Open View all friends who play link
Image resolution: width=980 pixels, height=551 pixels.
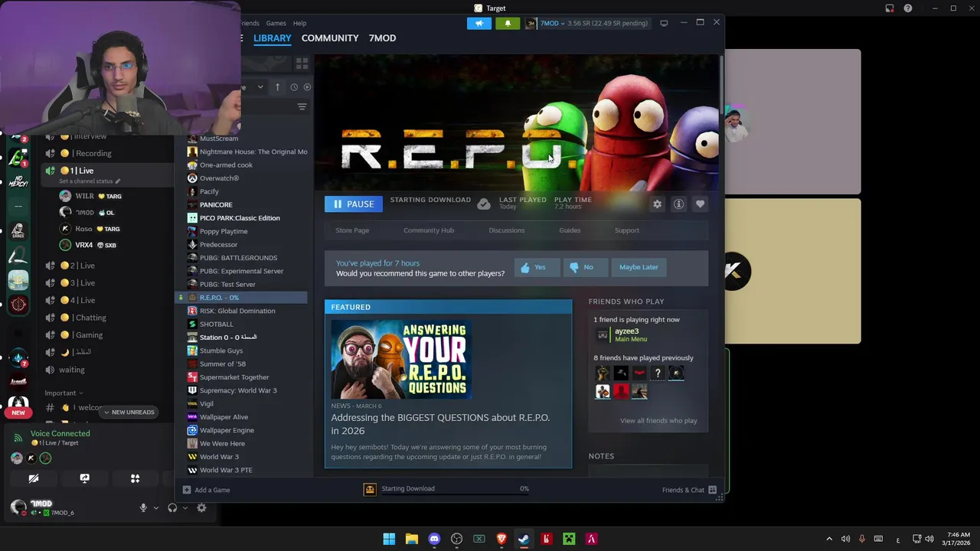658,420
